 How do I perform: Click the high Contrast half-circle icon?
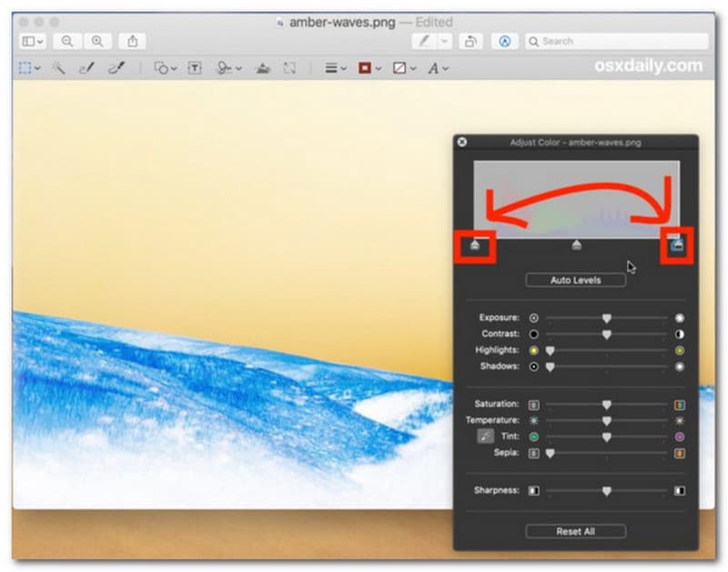point(680,334)
